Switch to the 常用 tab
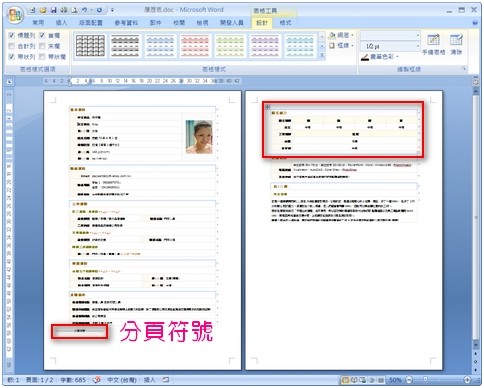 (x=38, y=23)
